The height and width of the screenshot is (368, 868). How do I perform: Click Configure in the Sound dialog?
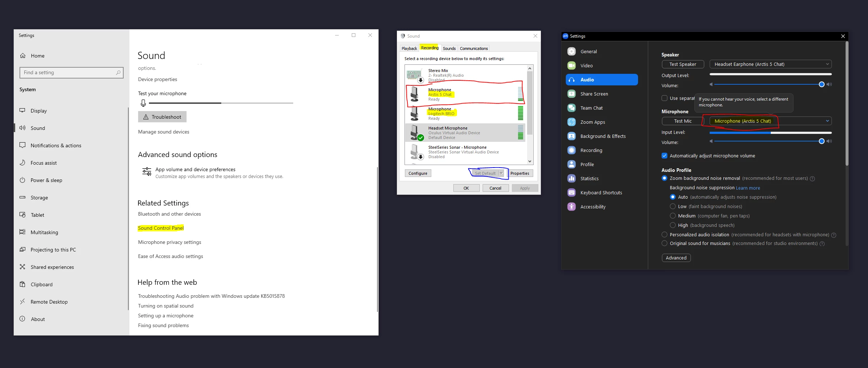tap(418, 173)
